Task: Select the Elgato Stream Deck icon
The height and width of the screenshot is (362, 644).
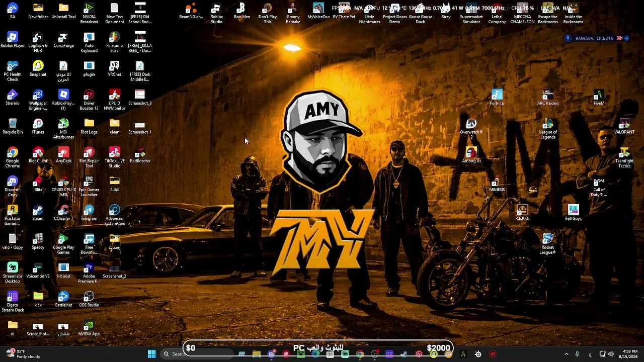Action: pos(13,302)
